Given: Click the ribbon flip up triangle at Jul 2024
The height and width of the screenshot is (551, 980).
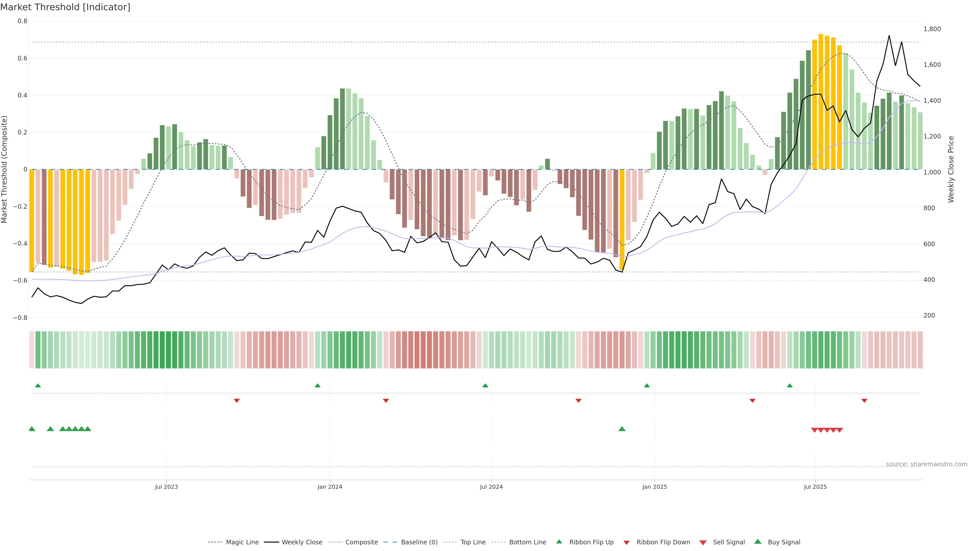Looking at the screenshot, I should pos(485,386).
